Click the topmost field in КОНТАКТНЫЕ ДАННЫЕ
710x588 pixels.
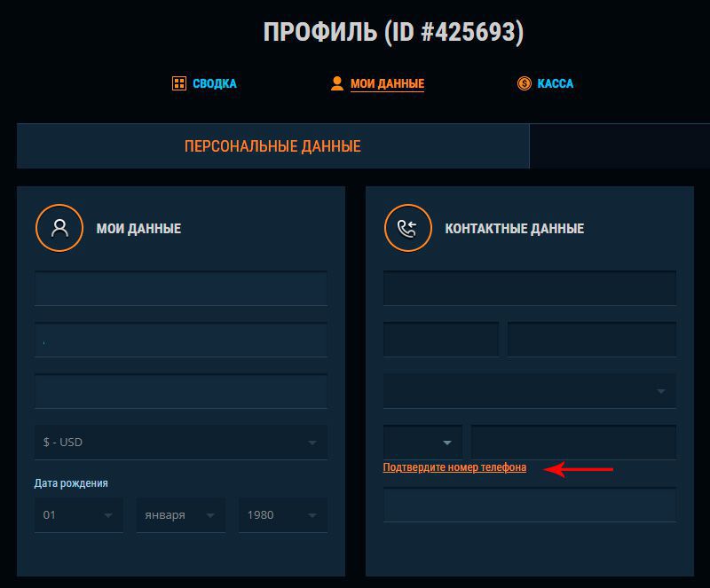click(x=530, y=288)
